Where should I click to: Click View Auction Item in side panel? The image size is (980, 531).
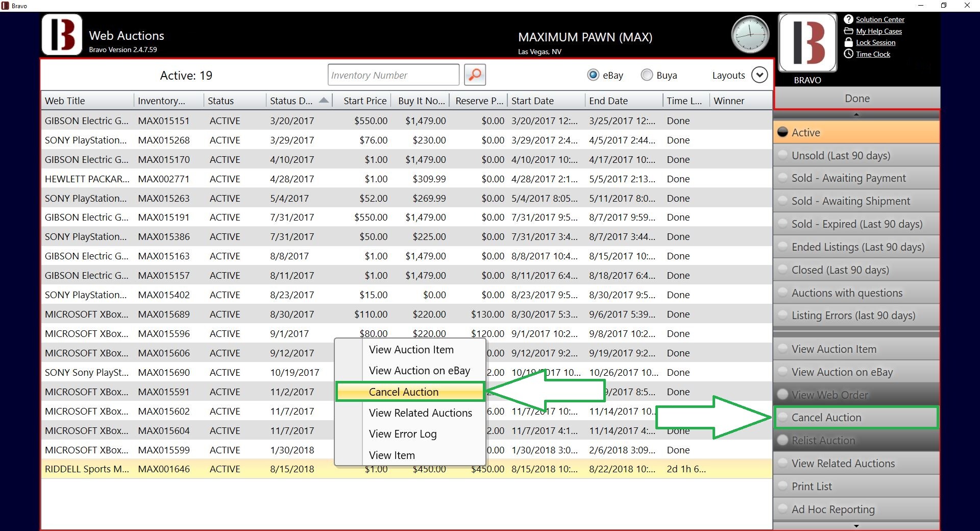[856, 349]
